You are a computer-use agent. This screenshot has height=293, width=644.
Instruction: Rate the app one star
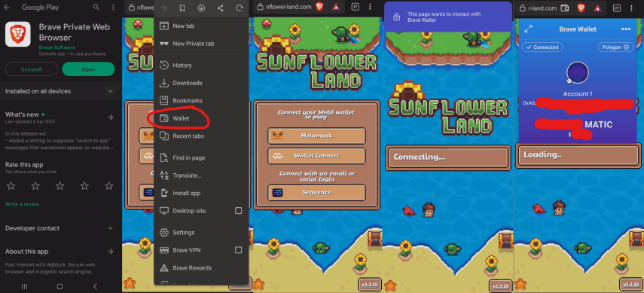pos(11,186)
